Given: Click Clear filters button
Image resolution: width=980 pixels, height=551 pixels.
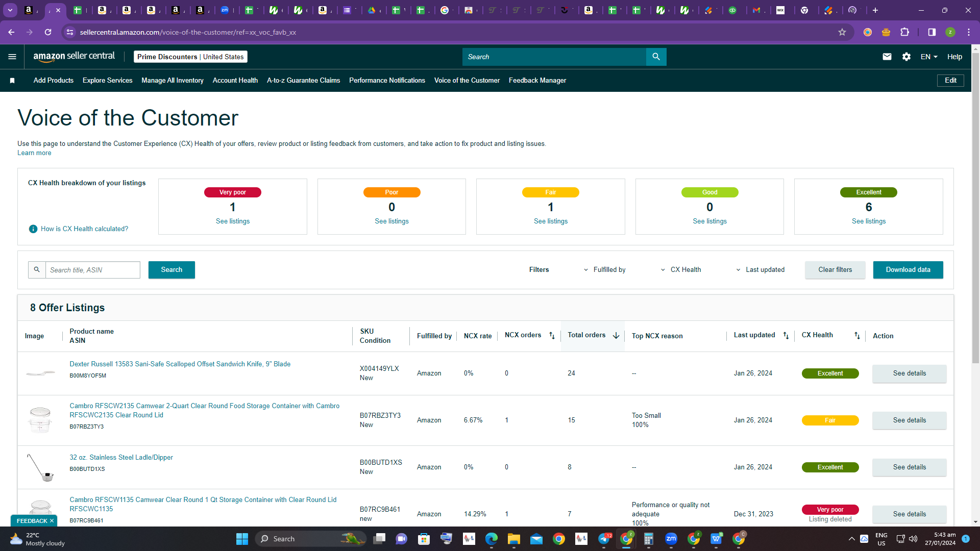Looking at the screenshot, I should pos(835,270).
